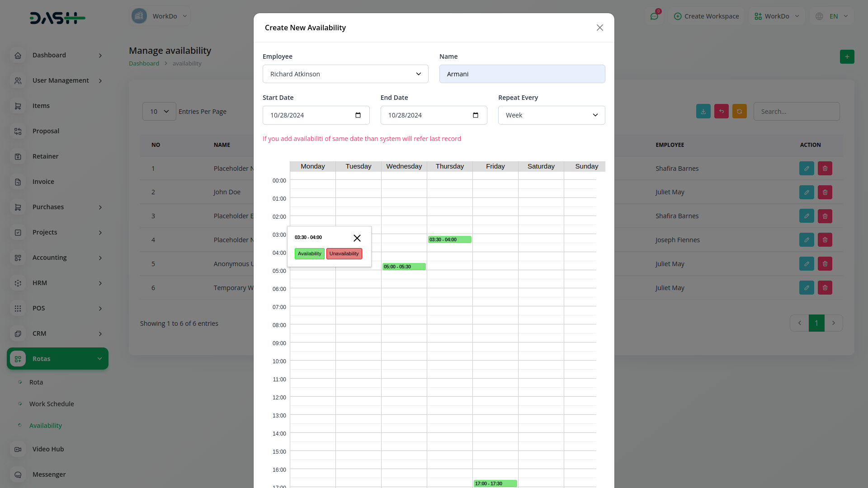Viewport: 868px width, 488px height.
Task: Click the chat messages icon in header
Action: (x=654, y=16)
